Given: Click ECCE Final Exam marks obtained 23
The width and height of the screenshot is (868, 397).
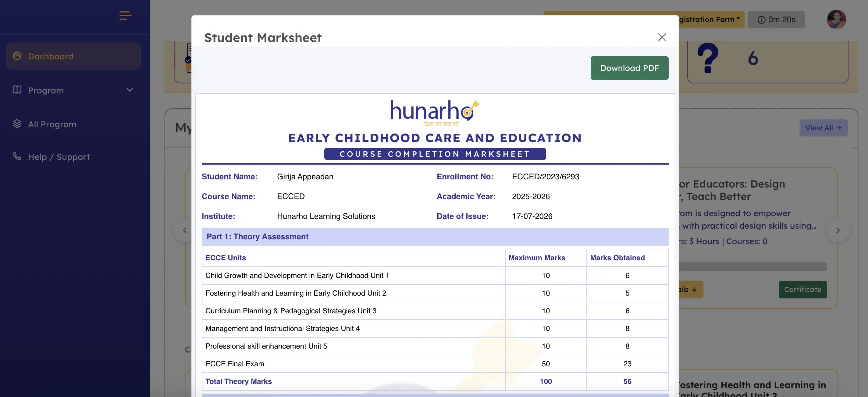Looking at the screenshot, I should (627, 364).
